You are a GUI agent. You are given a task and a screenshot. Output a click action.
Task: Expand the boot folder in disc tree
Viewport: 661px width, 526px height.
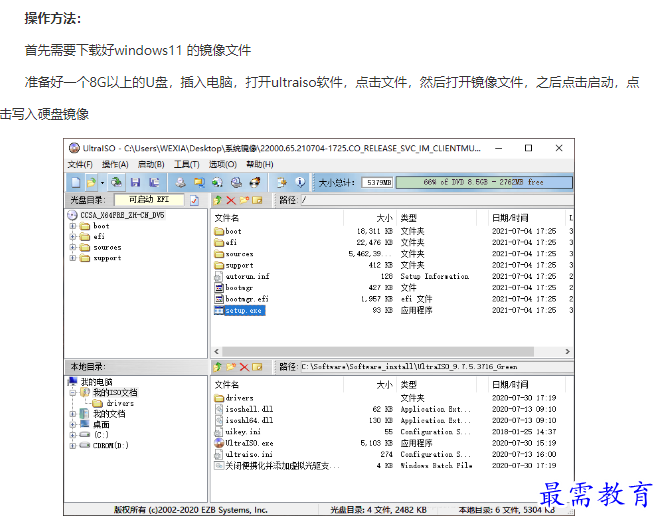(x=73, y=226)
